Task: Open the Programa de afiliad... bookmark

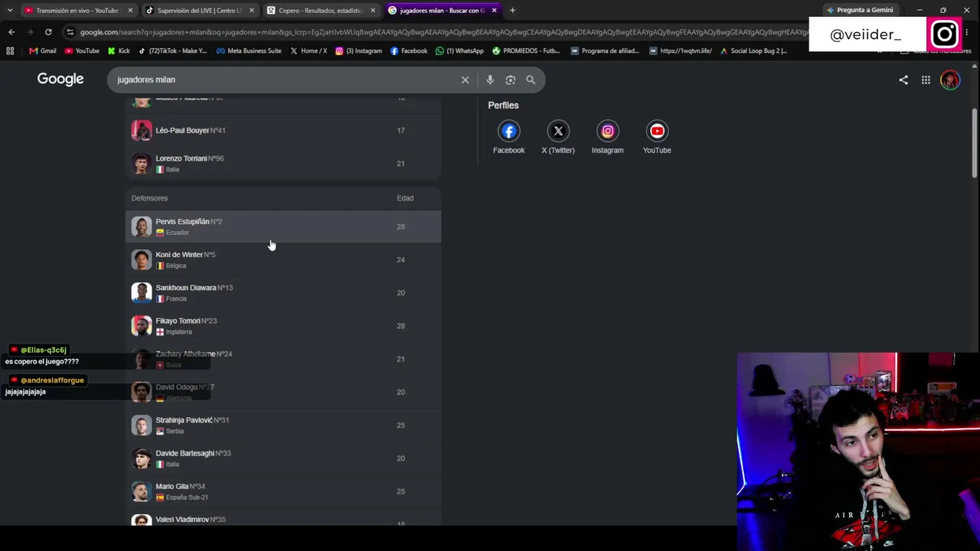Action: pyautogui.click(x=605, y=51)
